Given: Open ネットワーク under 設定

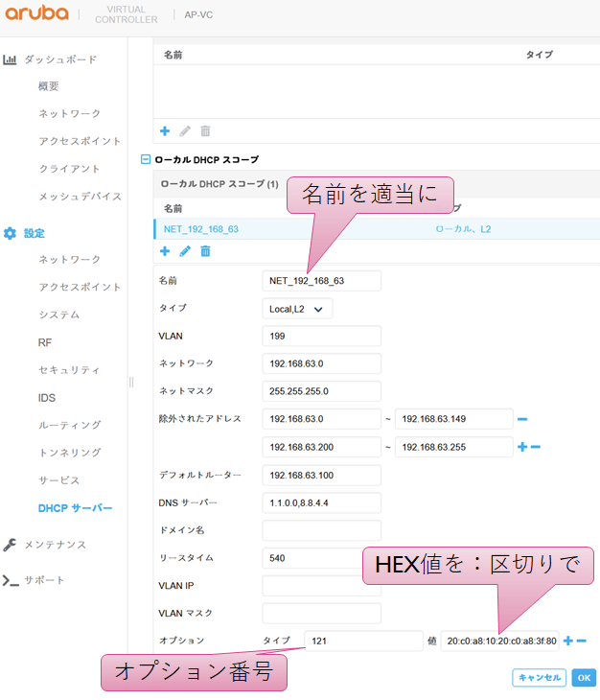Looking at the screenshot, I should 70,259.
